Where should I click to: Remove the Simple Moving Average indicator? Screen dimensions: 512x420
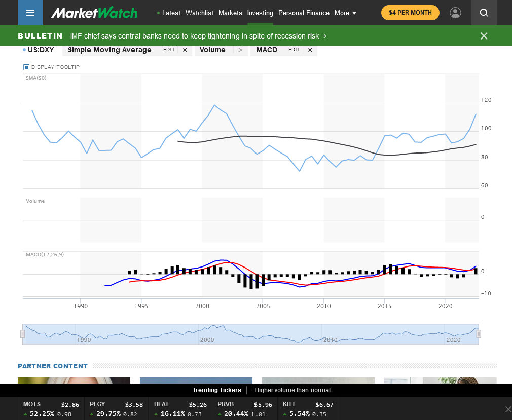coord(185,50)
